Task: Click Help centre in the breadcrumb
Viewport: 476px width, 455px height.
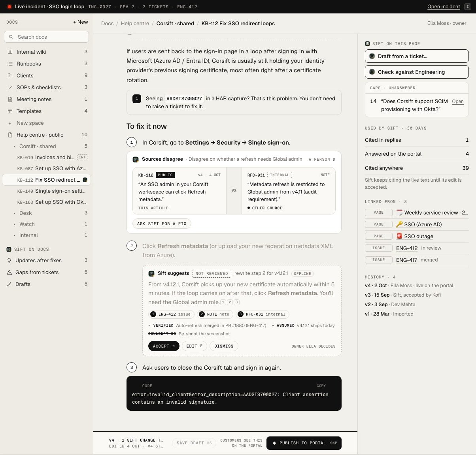Action: click(135, 23)
